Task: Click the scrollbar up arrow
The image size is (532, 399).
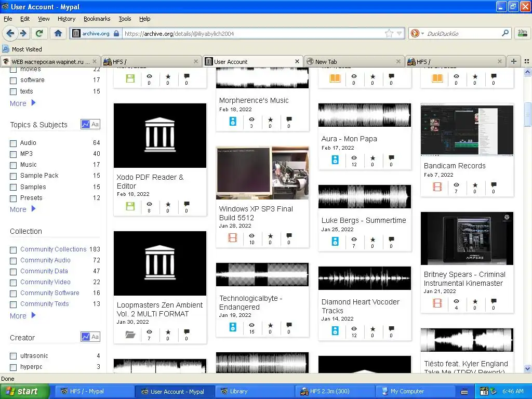Action: [528, 72]
